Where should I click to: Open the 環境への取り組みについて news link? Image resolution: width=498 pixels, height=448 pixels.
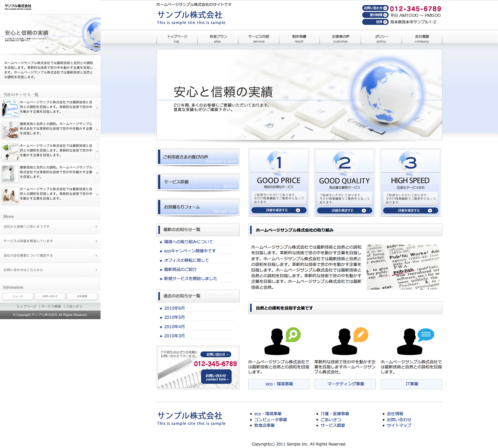click(x=188, y=242)
